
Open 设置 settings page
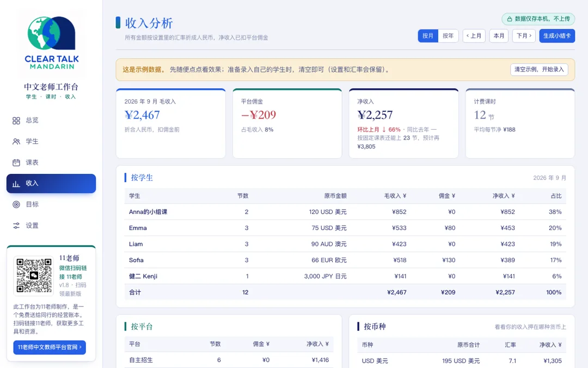[x=51, y=226]
